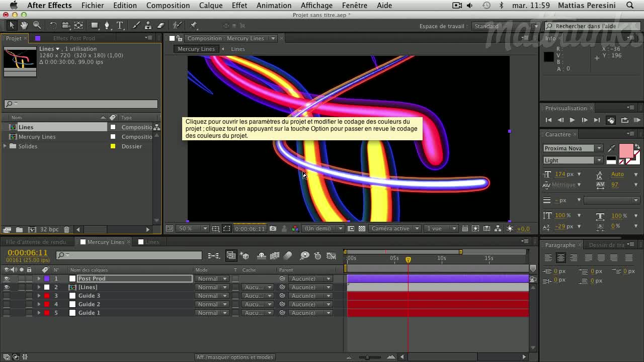Open the 50 % magnification dropdown

tap(193, 228)
